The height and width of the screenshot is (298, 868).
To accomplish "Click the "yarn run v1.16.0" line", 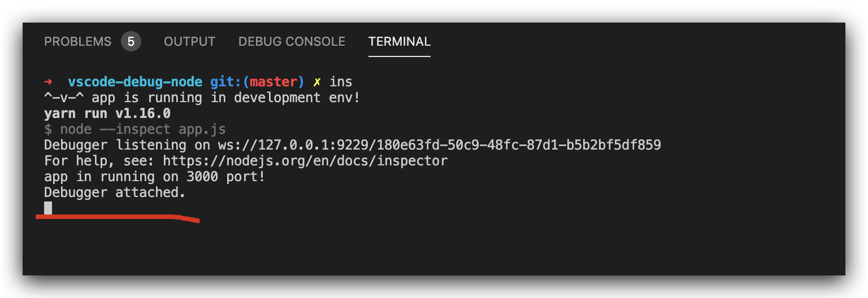I will (x=107, y=113).
